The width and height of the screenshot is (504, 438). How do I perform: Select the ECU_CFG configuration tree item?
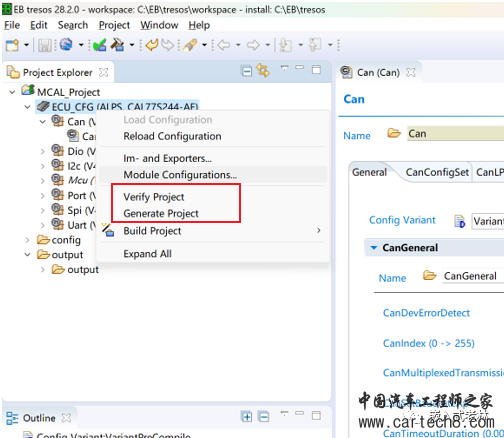pos(117,107)
